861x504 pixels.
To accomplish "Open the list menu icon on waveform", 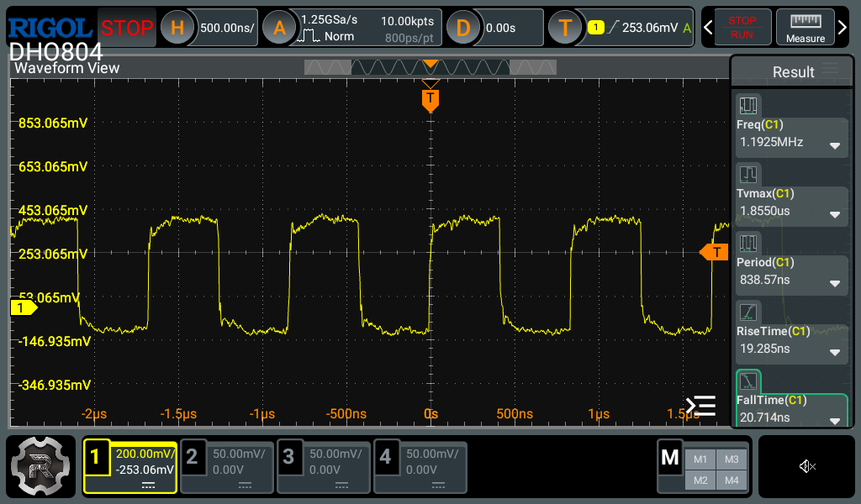I will 700,407.
